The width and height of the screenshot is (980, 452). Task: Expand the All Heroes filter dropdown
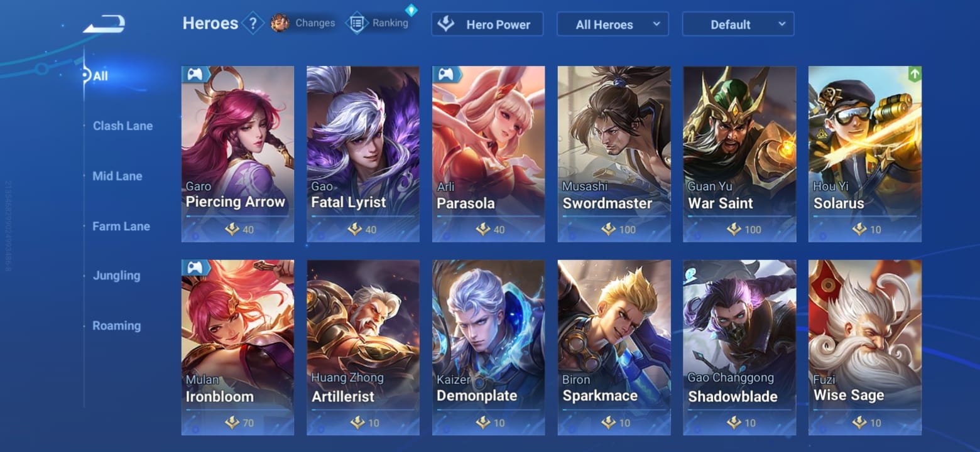coord(612,24)
